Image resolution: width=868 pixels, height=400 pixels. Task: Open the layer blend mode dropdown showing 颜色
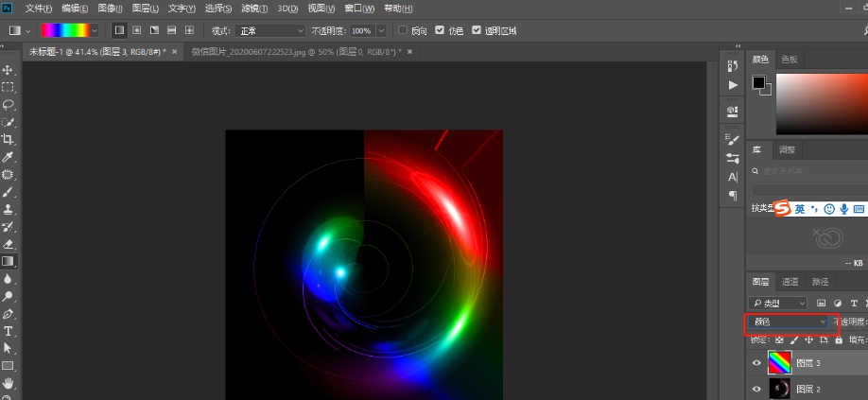(x=788, y=322)
